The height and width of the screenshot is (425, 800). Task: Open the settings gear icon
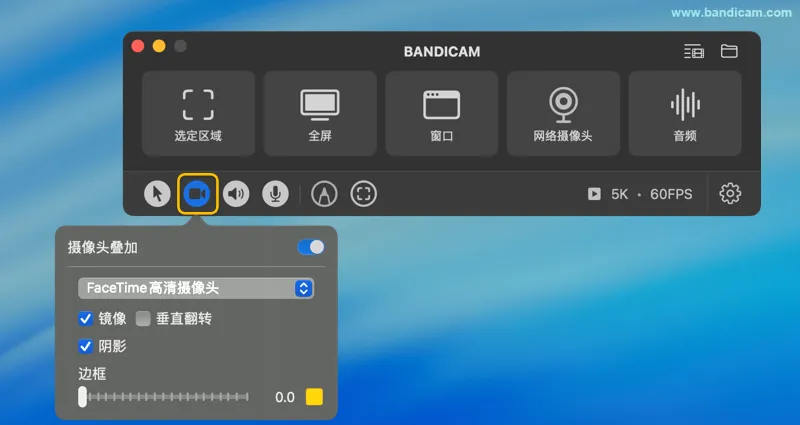(x=730, y=194)
